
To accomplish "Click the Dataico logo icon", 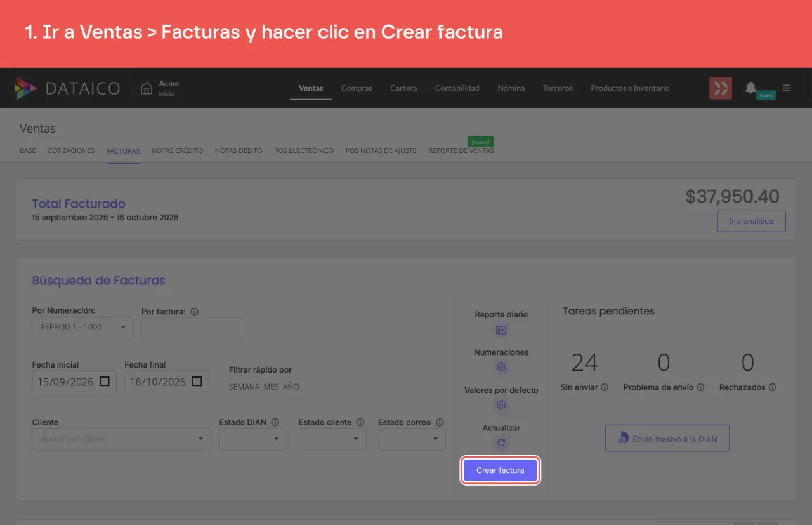I will (25, 88).
